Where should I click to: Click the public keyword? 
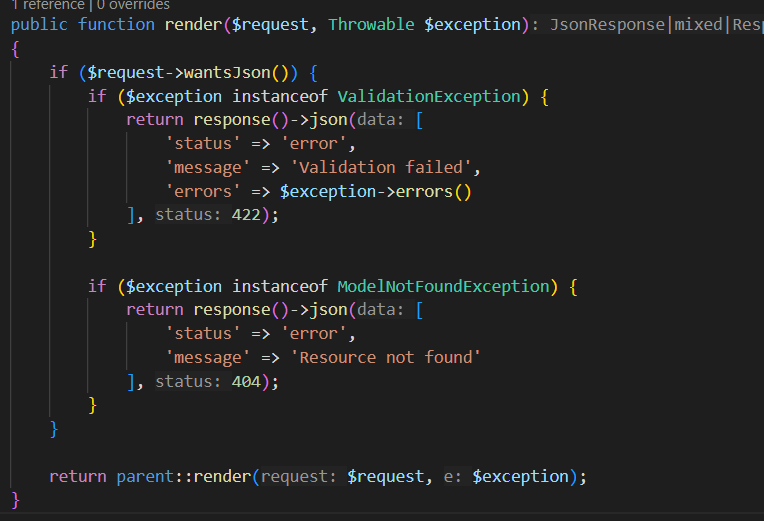click(39, 24)
